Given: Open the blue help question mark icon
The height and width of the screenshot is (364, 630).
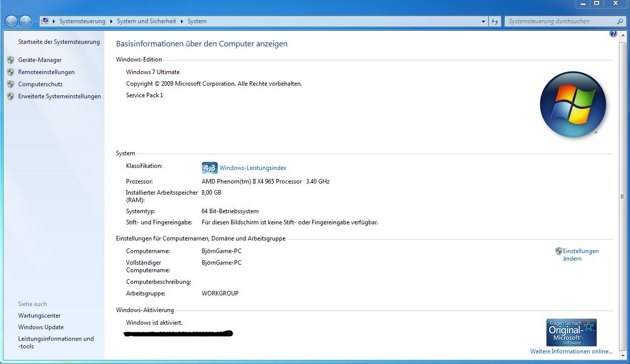Looking at the screenshot, I should tap(613, 34).
